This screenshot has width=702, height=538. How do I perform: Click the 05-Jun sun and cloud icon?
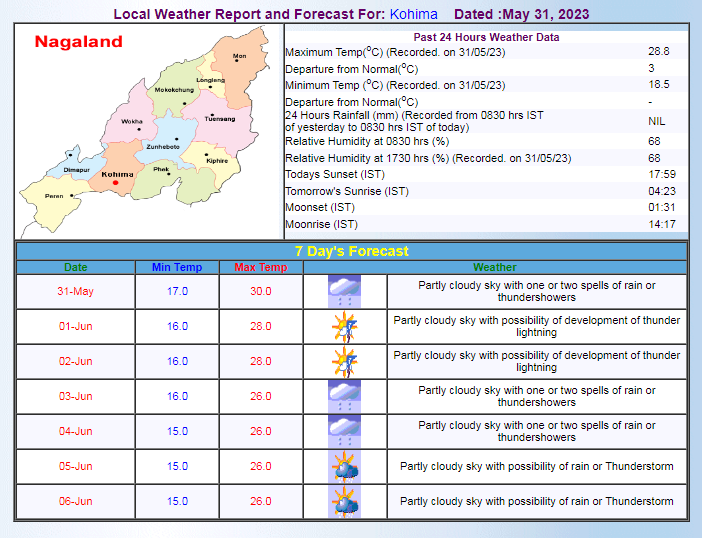(x=344, y=467)
